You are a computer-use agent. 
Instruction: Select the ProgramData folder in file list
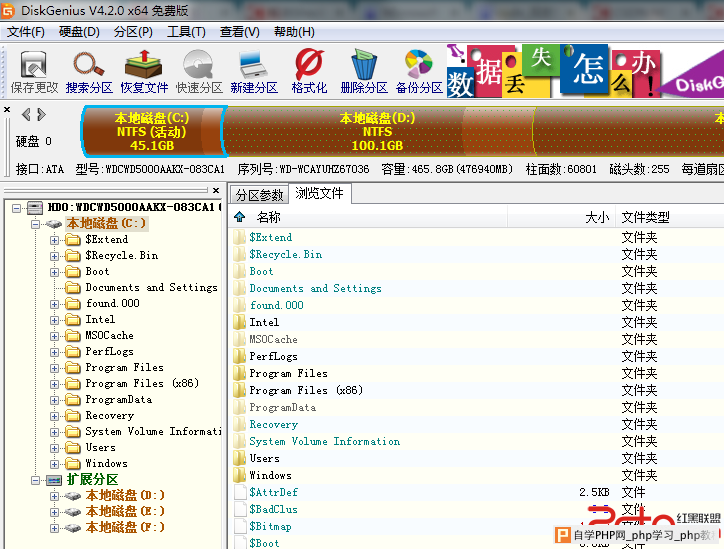(x=283, y=407)
